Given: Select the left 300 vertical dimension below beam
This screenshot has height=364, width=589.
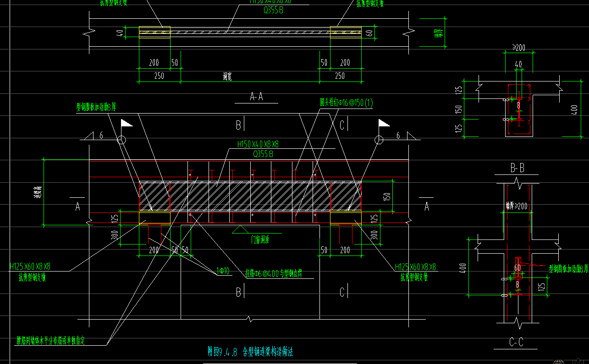Looking at the screenshot, I should pos(115,235).
